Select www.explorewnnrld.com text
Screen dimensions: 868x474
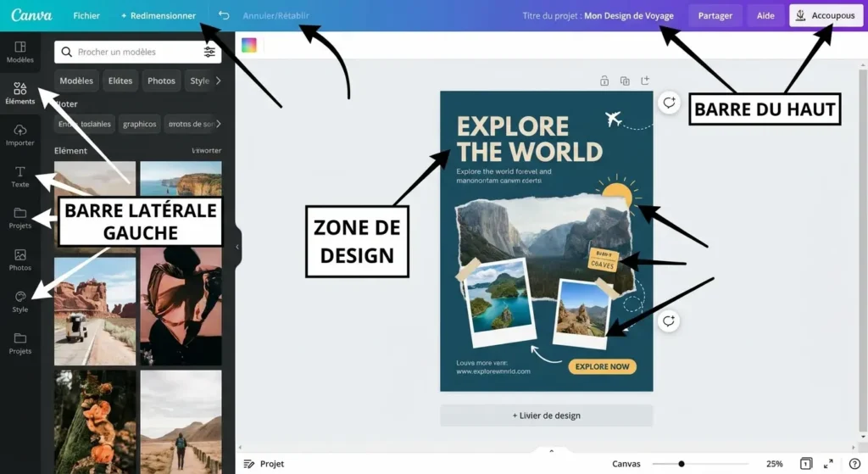click(x=493, y=371)
